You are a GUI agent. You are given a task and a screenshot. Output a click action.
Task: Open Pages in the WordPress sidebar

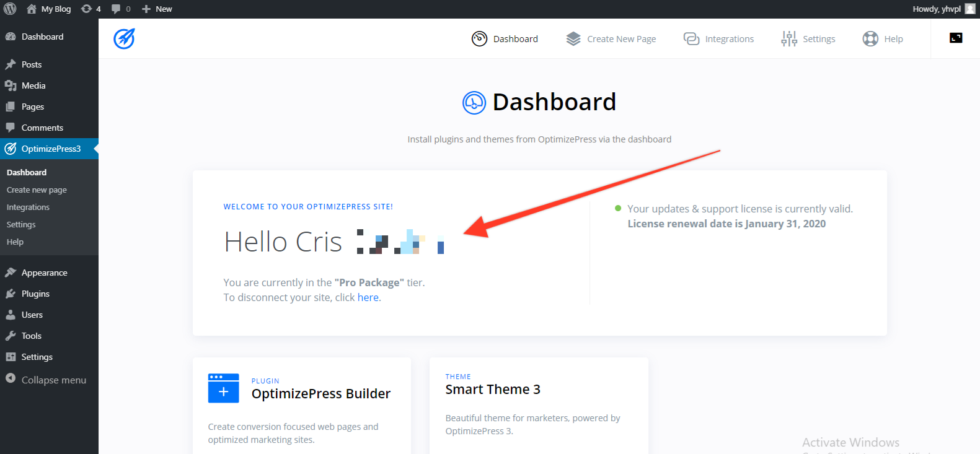click(33, 107)
